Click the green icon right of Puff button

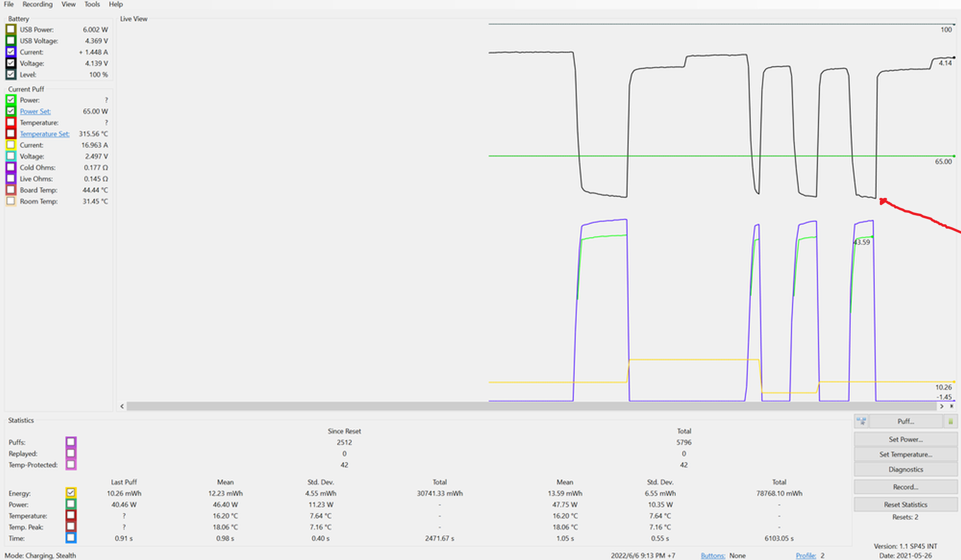(950, 422)
